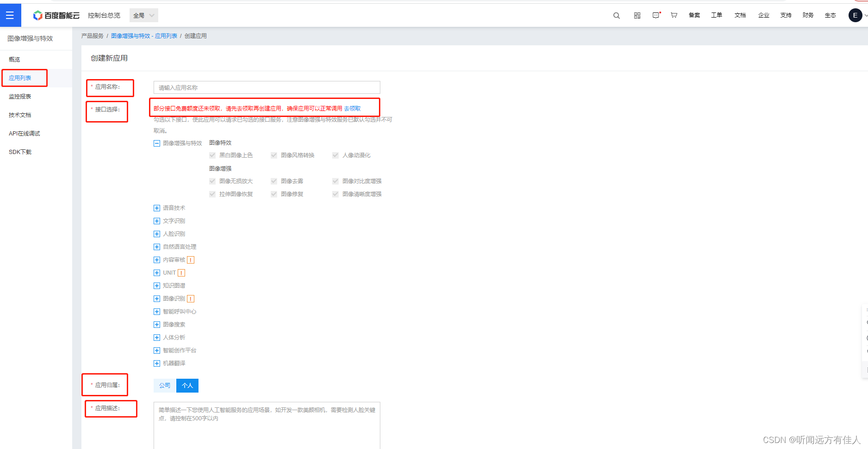The image size is (868, 449).
Task: Toggle the 图像对比度增强 checkbox
Action: 335,181
